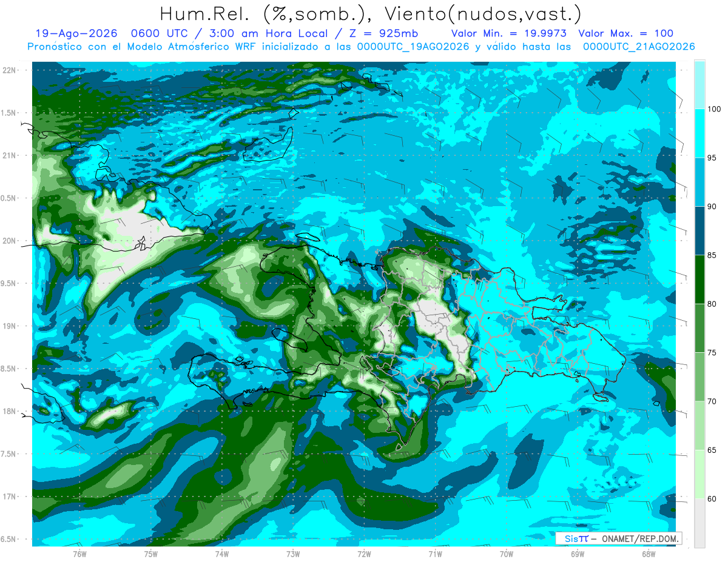Select the '76W' longitude label
This screenshot has height=562, width=728.
[x=79, y=554]
